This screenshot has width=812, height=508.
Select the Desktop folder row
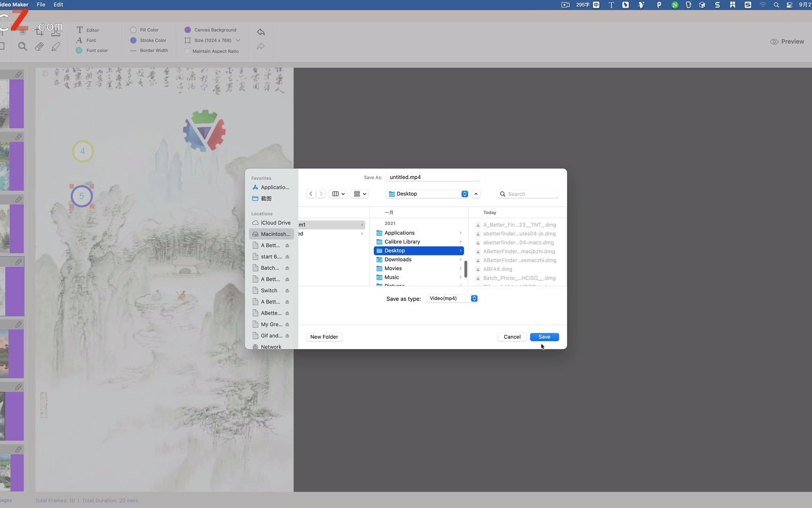419,251
